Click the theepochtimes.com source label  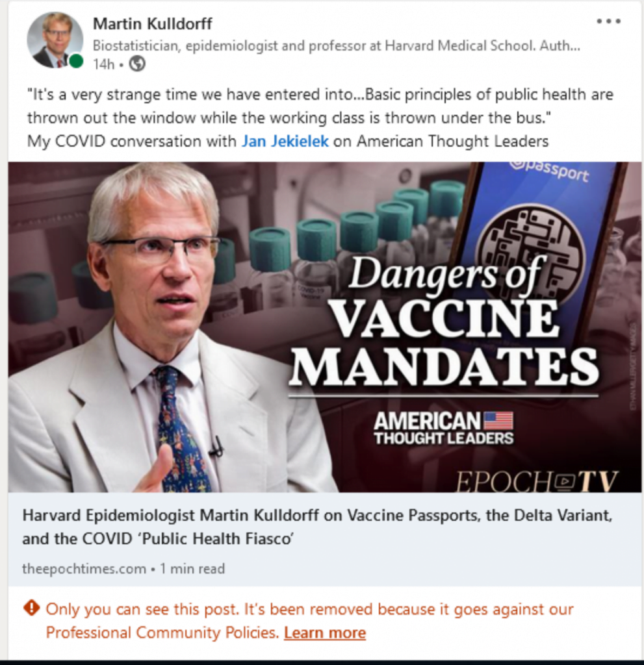pyautogui.click(x=84, y=569)
